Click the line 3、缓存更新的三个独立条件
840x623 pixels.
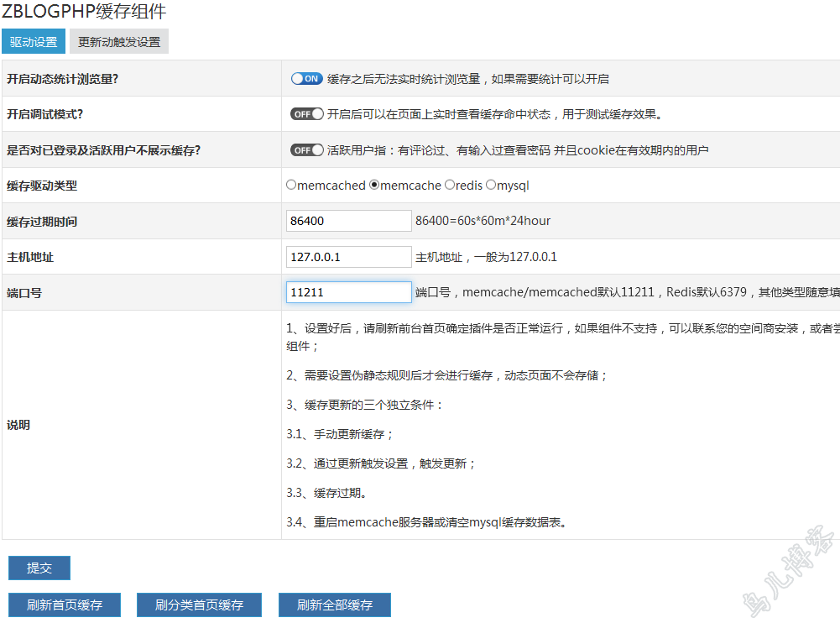(364, 405)
